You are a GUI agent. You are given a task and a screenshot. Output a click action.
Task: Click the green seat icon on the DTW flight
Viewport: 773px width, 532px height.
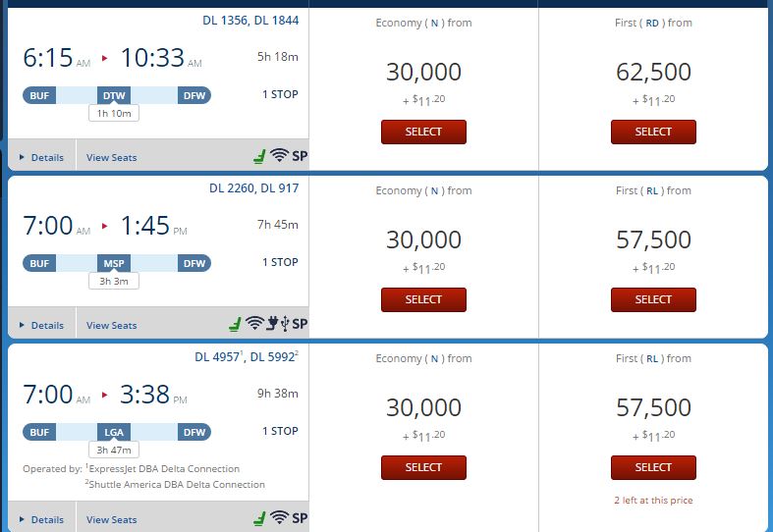pos(259,156)
